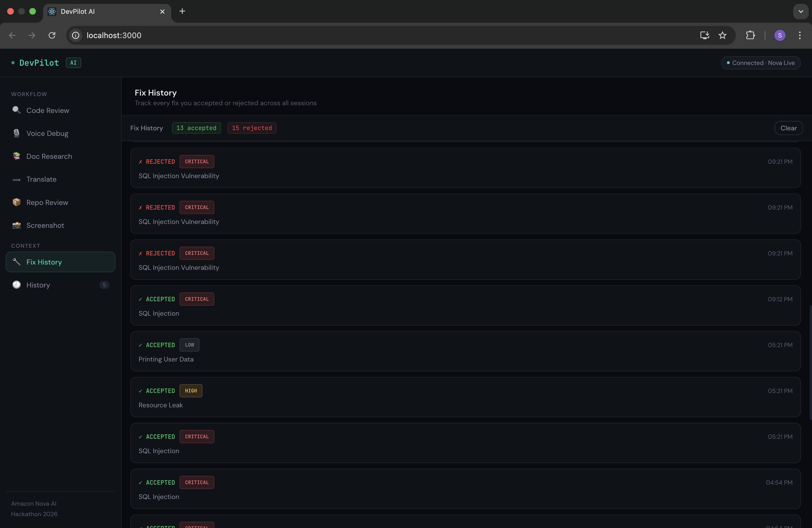Click the Screenshot camera icon
Viewport: 812px width, 528px height.
(x=16, y=225)
